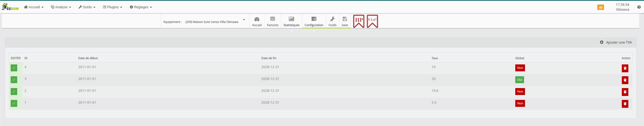Select the rate value 20
This screenshot has width=644, height=126.
[434, 79]
